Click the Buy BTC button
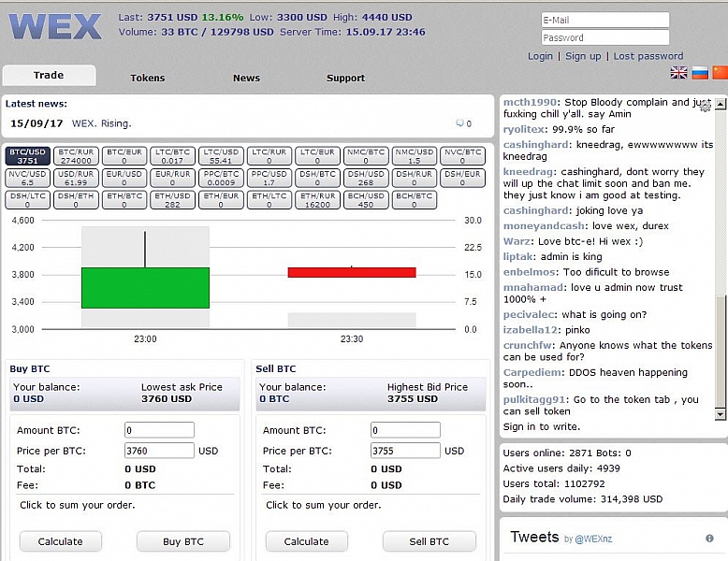 point(183,541)
